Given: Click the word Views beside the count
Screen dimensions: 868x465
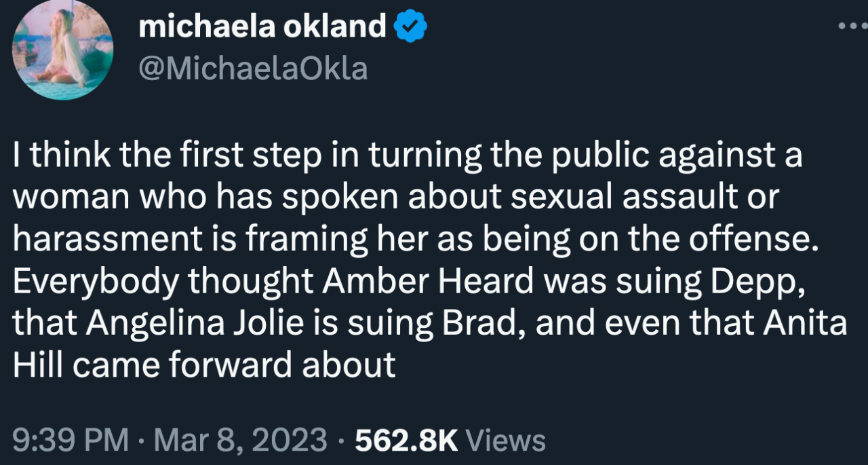Looking at the screenshot, I should tap(507, 440).
